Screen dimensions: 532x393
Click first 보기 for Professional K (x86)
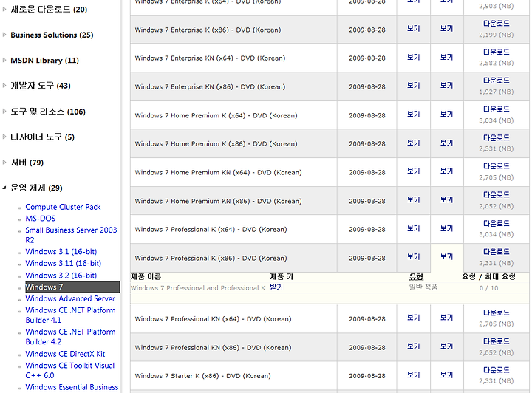coord(413,257)
